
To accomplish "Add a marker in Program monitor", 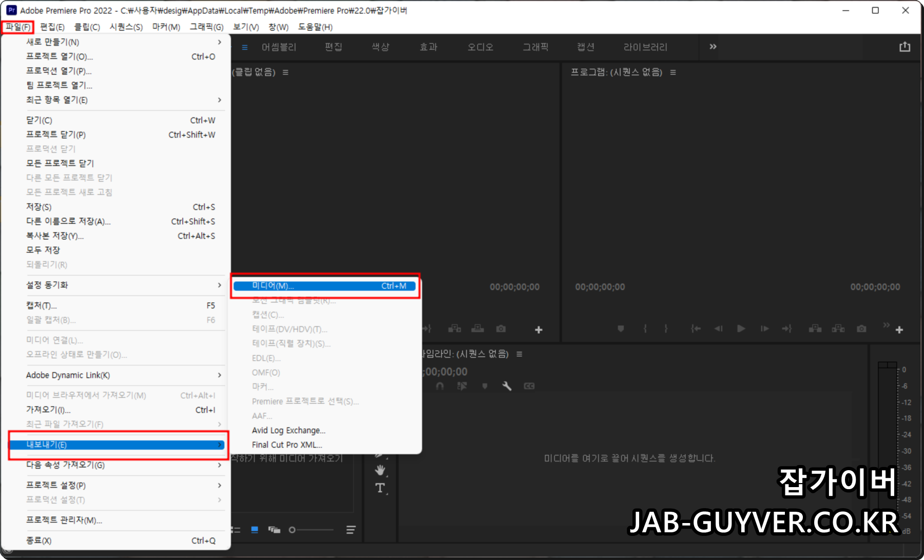I will tap(621, 329).
